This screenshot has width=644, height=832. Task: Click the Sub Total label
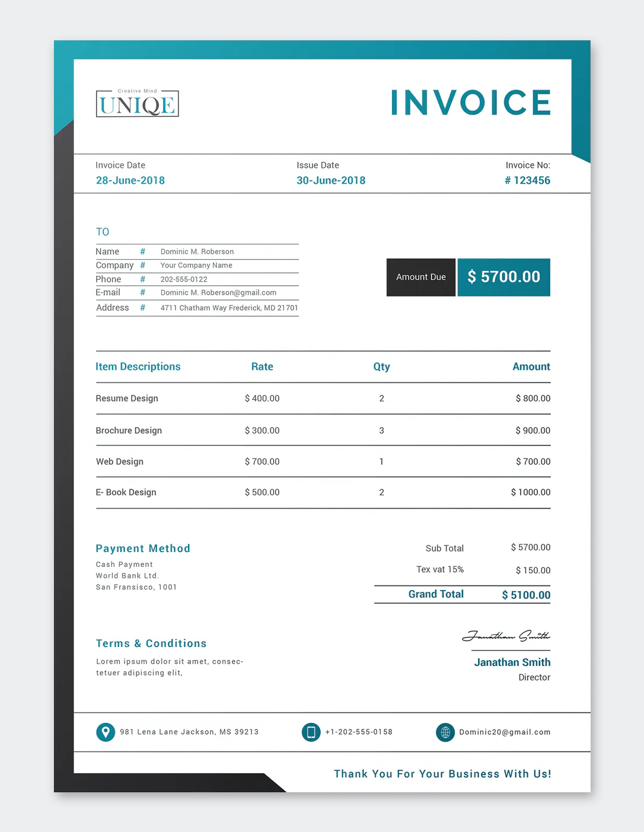tap(445, 549)
